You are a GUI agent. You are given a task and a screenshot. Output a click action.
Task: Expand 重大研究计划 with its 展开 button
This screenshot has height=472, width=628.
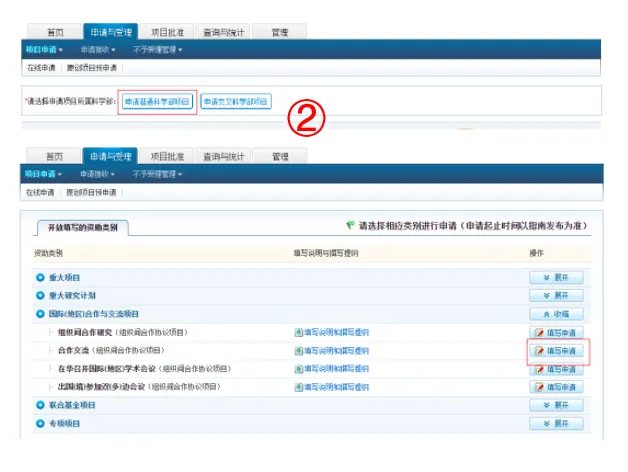pyautogui.click(x=556, y=295)
